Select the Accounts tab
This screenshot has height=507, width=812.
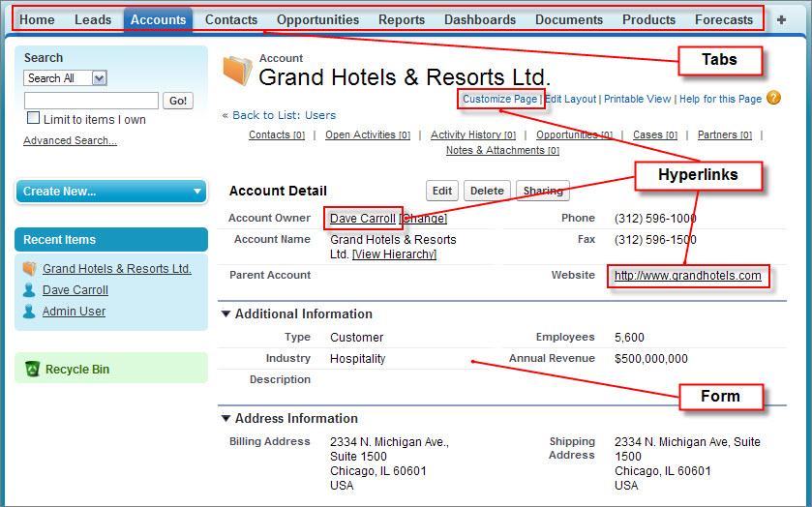[x=158, y=19]
